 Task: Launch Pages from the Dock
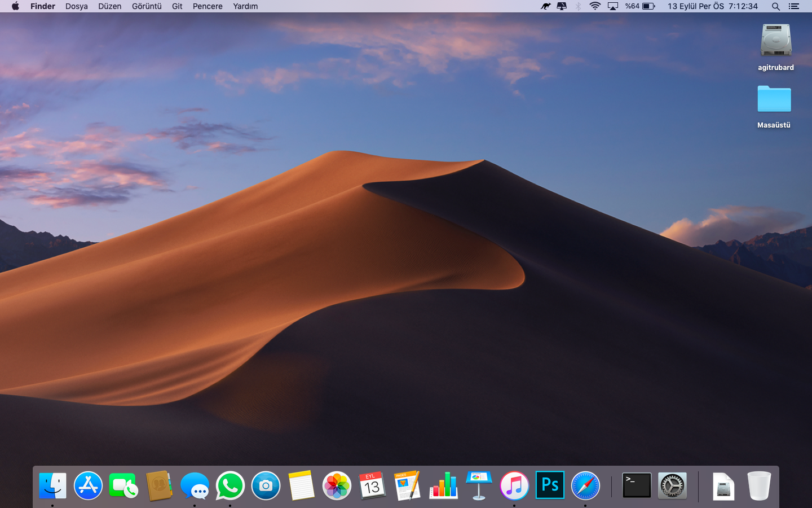click(408, 485)
